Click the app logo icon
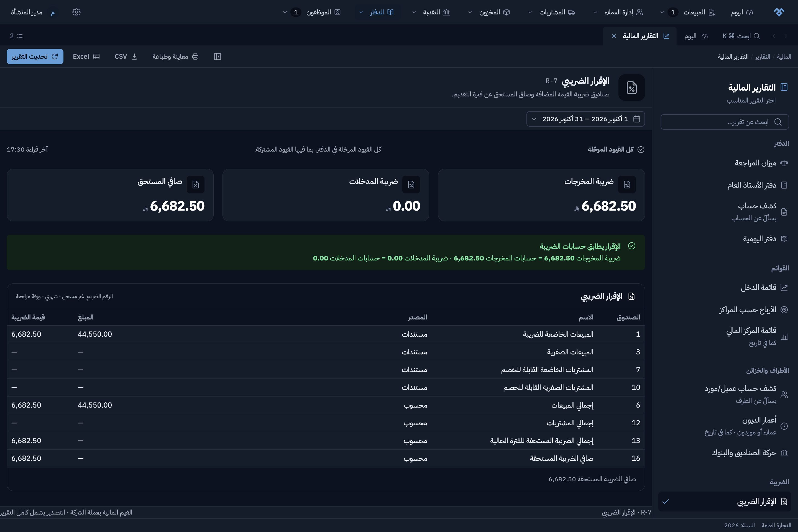This screenshot has width=798, height=532. pos(779,12)
